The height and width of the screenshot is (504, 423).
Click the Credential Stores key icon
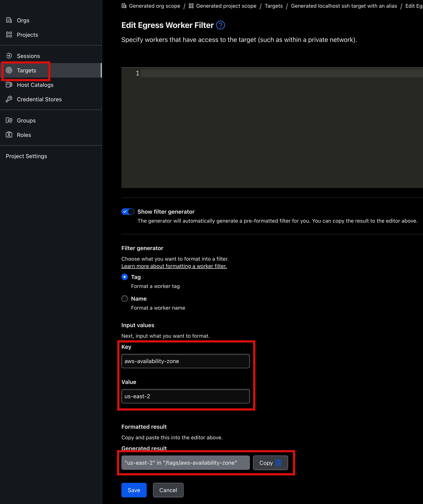click(x=9, y=99)
